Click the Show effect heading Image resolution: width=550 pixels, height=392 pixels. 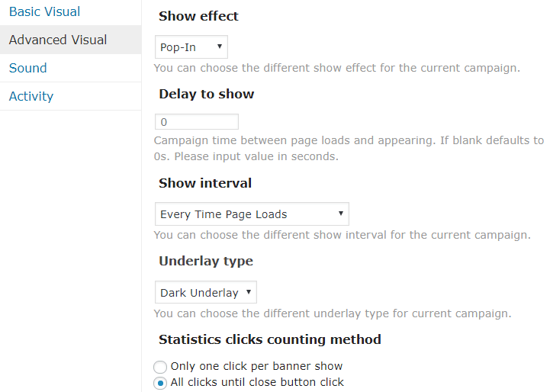point(198,16)
